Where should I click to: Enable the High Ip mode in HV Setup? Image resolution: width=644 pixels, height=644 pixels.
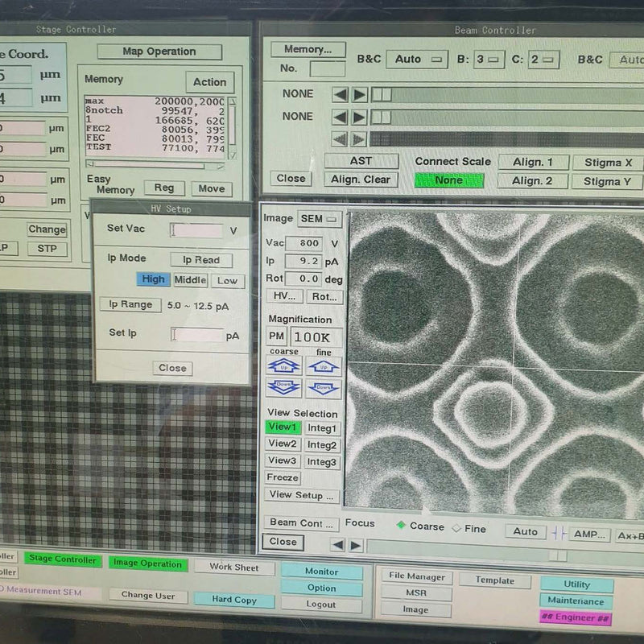(x=153, y=279)
